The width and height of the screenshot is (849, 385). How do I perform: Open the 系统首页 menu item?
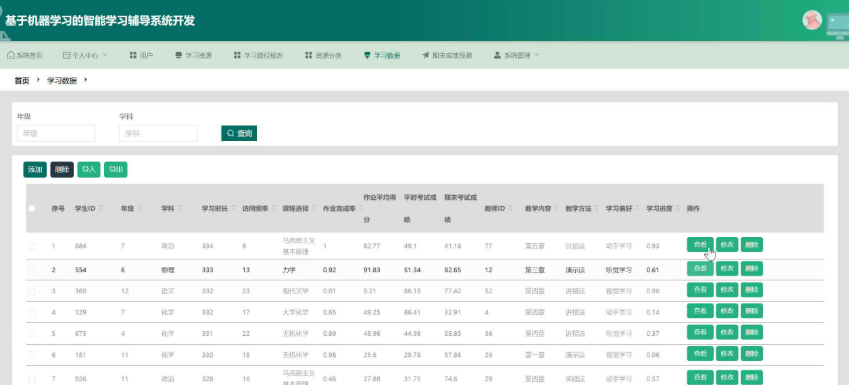pyautogui.click(x=25, y=55)
